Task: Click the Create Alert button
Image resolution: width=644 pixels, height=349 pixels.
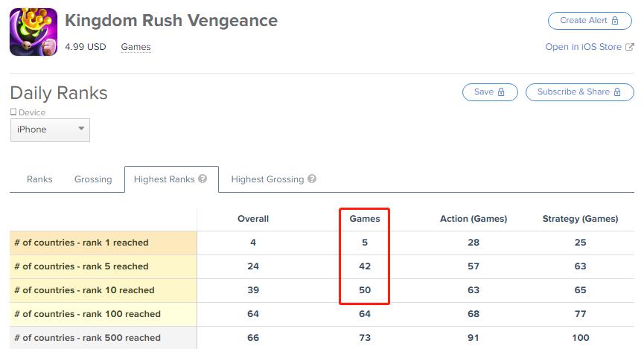Action: pos(590,21)
